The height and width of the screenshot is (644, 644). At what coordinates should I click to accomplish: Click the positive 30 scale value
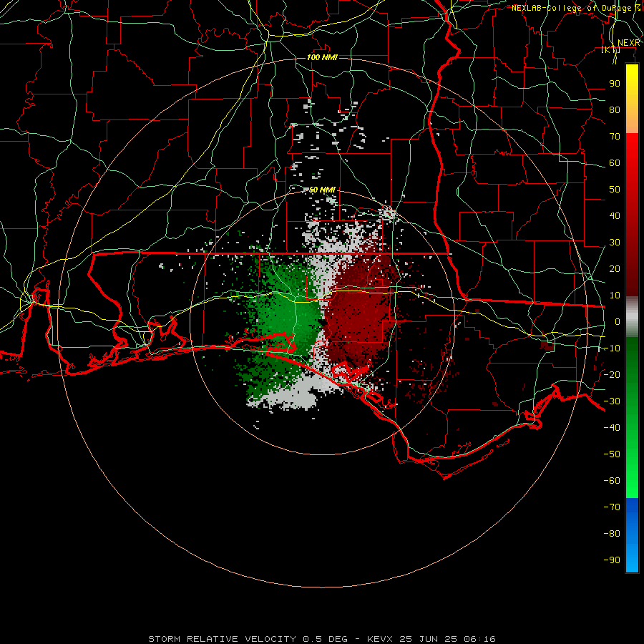pos(615,243)
